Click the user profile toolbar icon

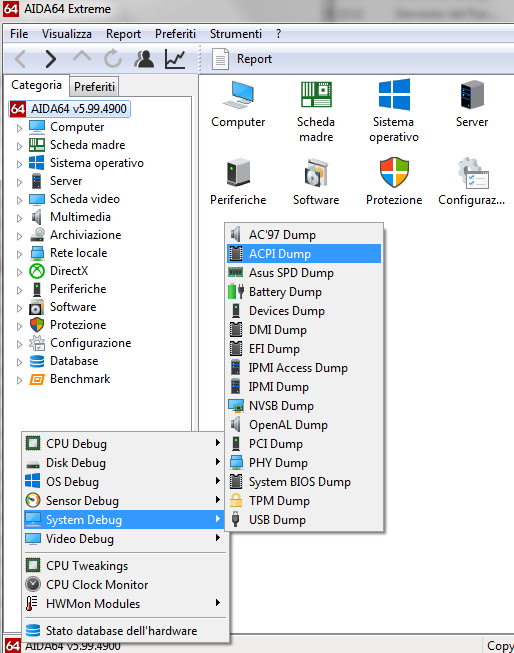[144, 59]
